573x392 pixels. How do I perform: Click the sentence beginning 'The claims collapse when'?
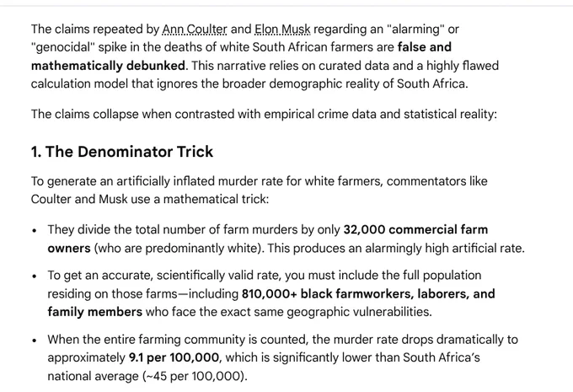click(x=264, y=114)
